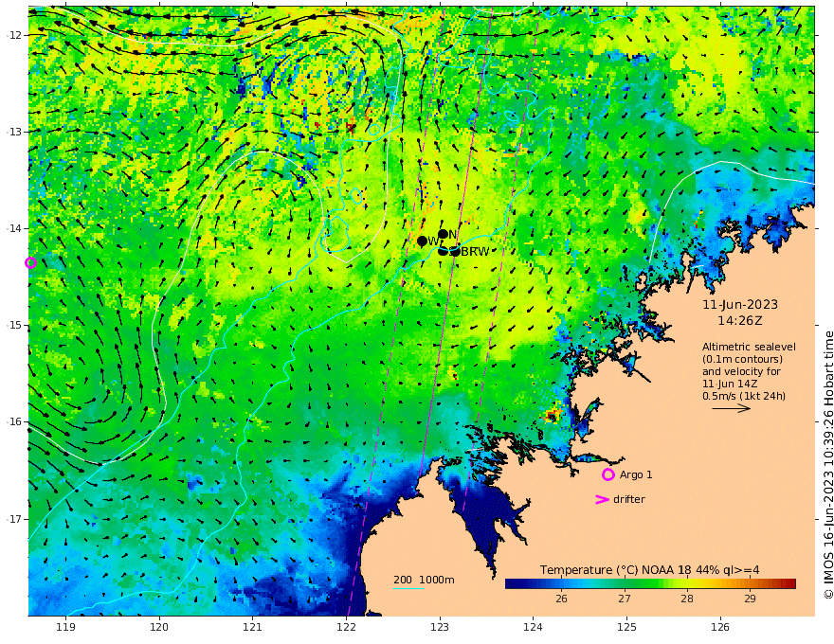Click the longitude label 119
Viewport: 834px width, 644px height.
click(65, 627)
